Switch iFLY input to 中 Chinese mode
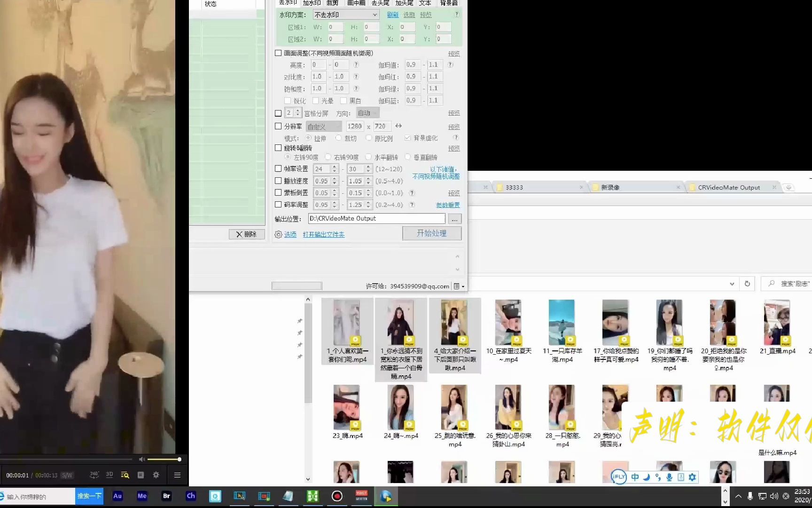Screen dimensions: 812x508 pos(635,477)
